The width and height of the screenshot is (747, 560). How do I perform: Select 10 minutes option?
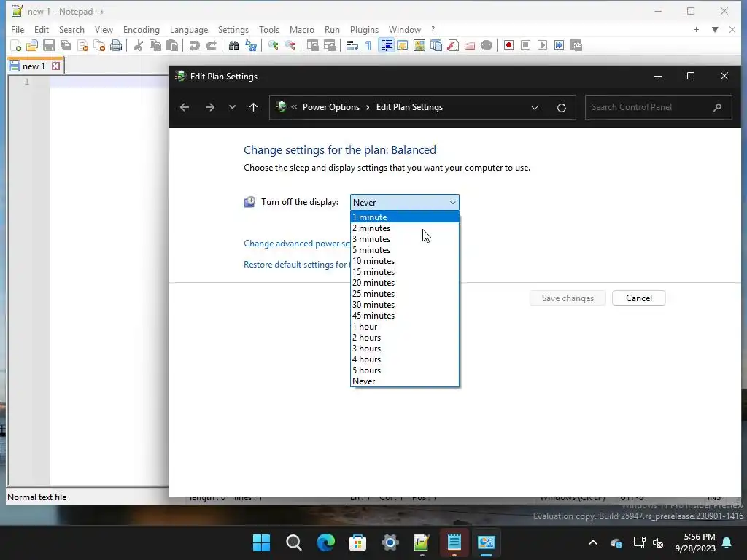405,261
